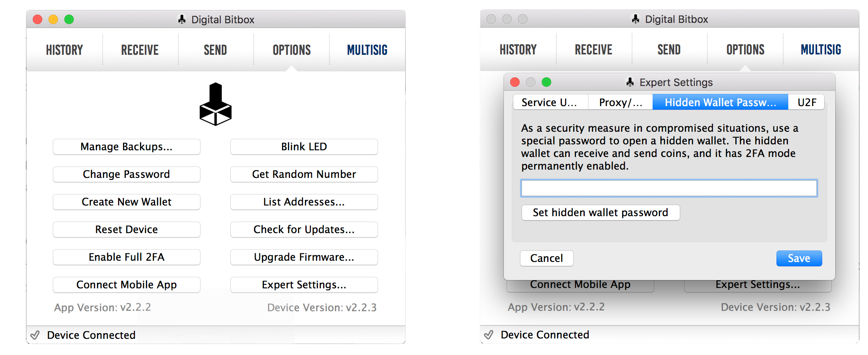Click Device Version: v2.2.3 text in left window

tap(322, 307)
